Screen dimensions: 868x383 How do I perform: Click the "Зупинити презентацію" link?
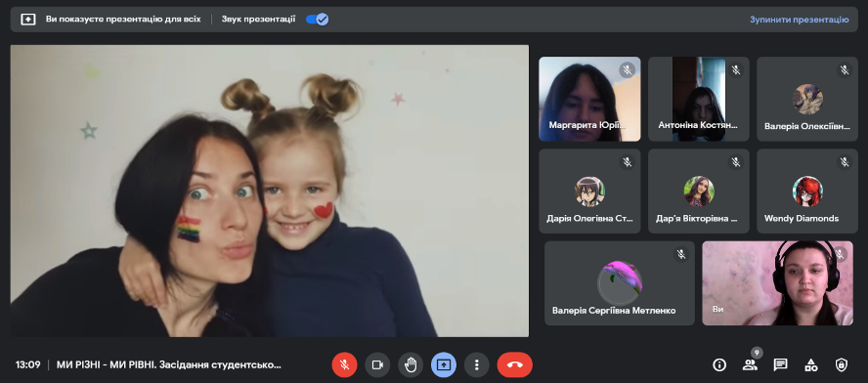799,20
